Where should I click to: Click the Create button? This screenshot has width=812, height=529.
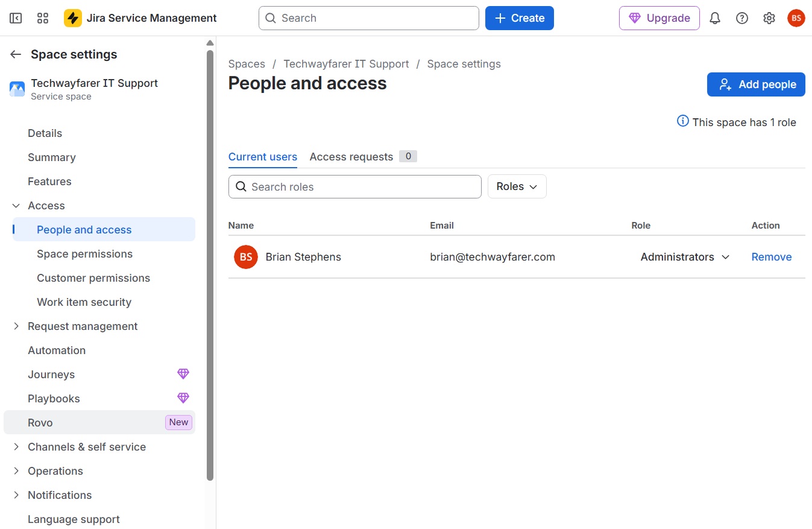point(520,18)
